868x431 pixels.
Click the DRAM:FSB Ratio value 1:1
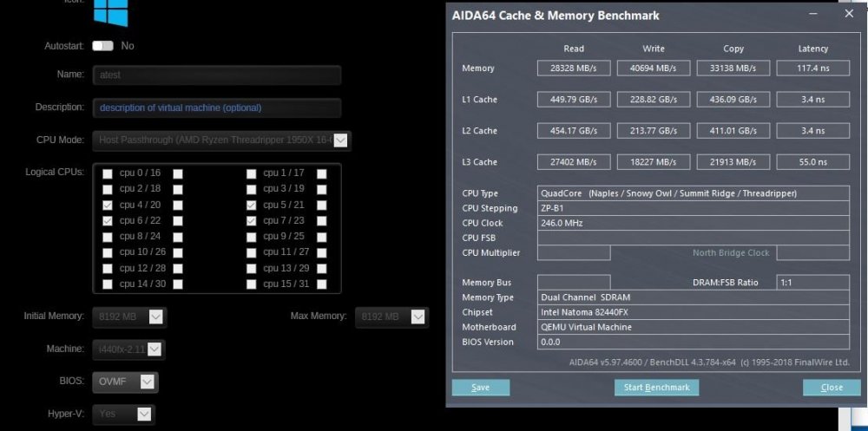coord(813,282)
